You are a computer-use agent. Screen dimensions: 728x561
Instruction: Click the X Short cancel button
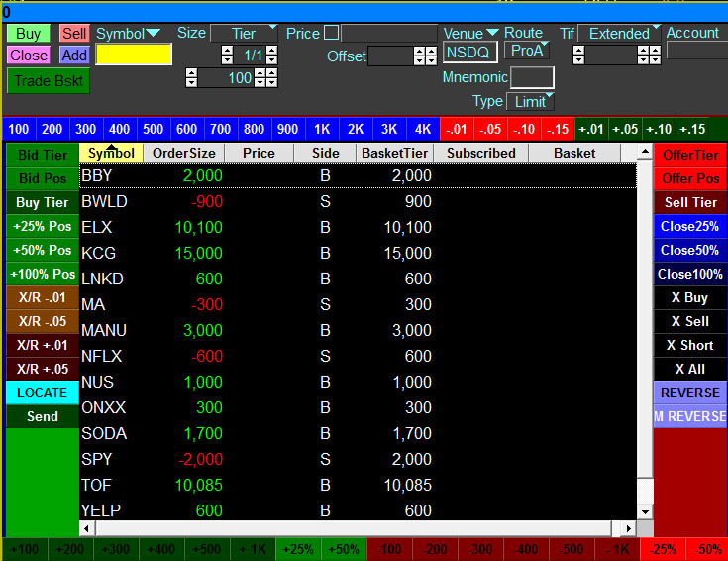(x=690, y=345)
